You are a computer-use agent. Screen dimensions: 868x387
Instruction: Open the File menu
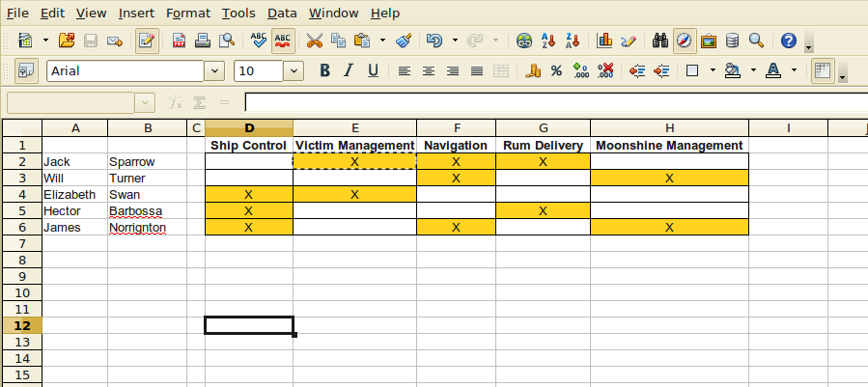(17, 14)
